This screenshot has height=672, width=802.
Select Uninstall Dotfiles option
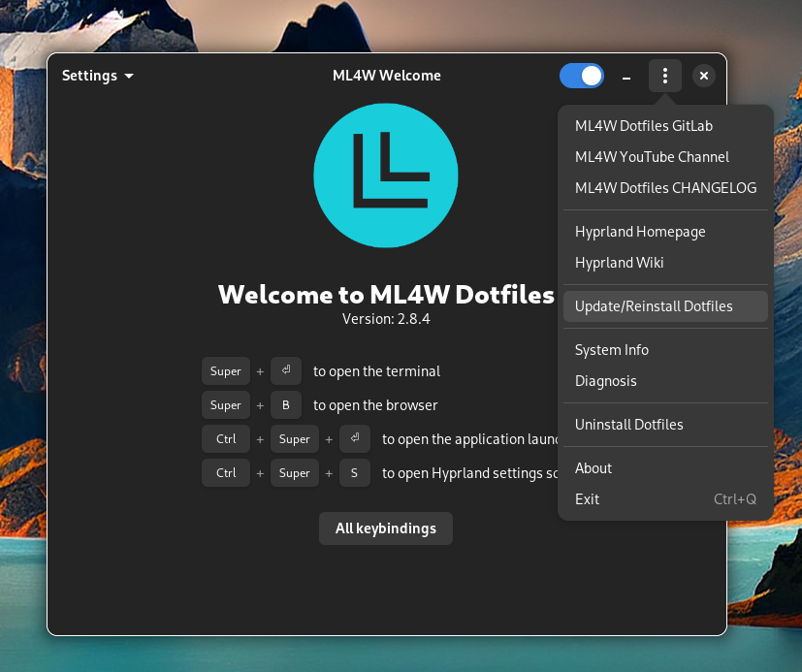pyautogui.click(x=629, y=425)
